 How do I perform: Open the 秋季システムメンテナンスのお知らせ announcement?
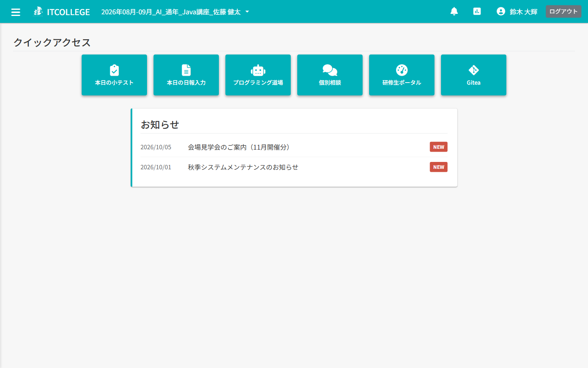coord(243,167)
